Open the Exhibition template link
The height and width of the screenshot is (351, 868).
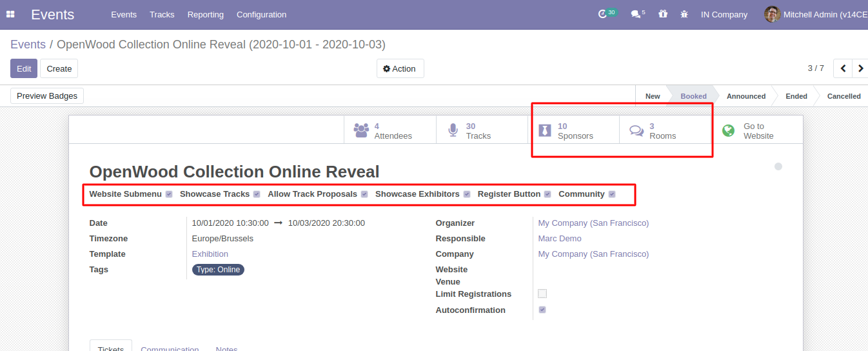(210, 254)
